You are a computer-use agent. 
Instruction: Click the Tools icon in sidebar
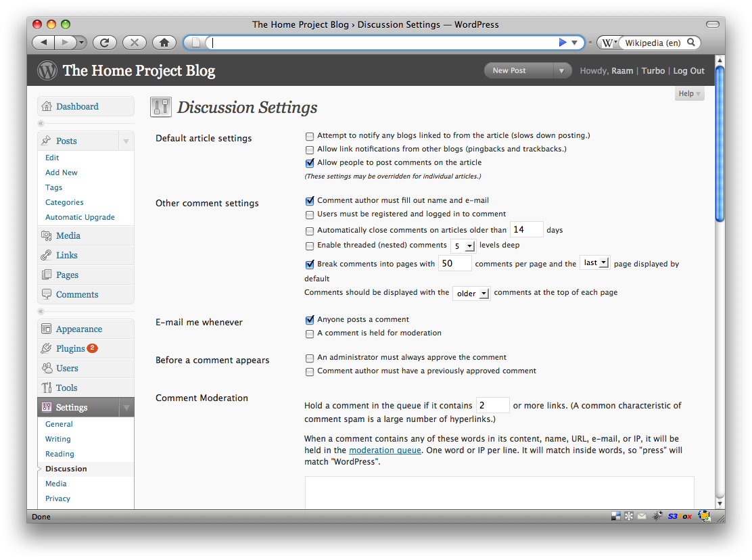coord(47,388)
